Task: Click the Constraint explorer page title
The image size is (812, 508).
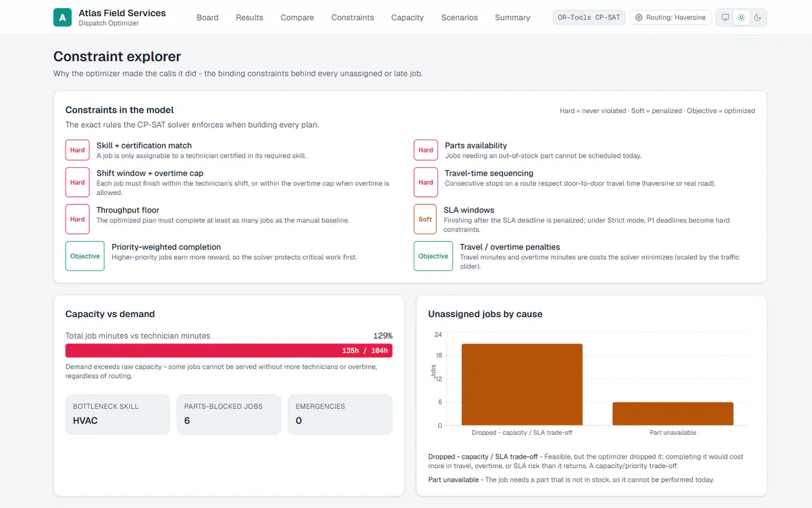Action: tap(117, 57)
